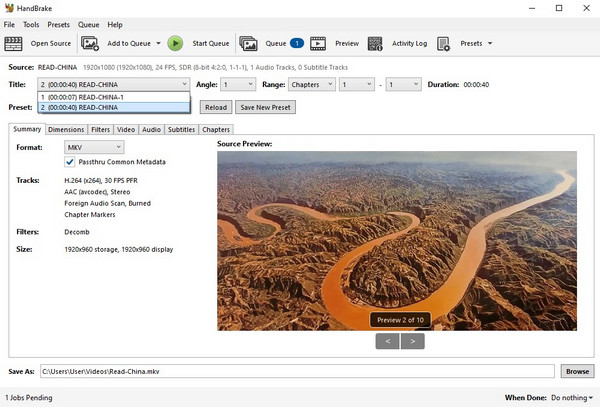Maximize the HandBrake window
This screenshot has height=407, width=600.
559,8
